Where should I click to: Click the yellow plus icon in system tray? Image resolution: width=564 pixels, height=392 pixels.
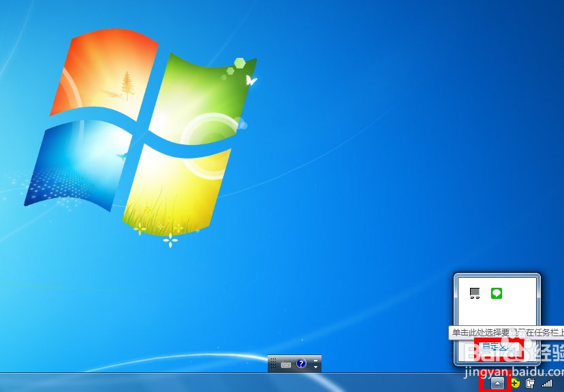coord(516,384)
